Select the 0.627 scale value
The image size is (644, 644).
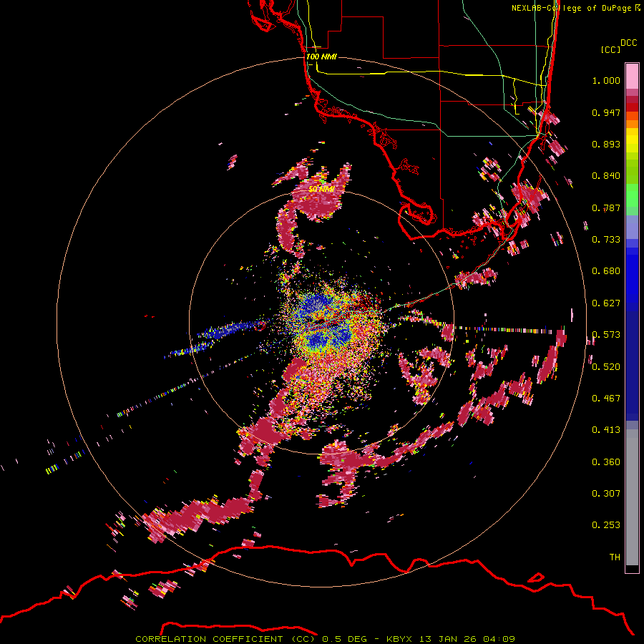click(606, 303)
